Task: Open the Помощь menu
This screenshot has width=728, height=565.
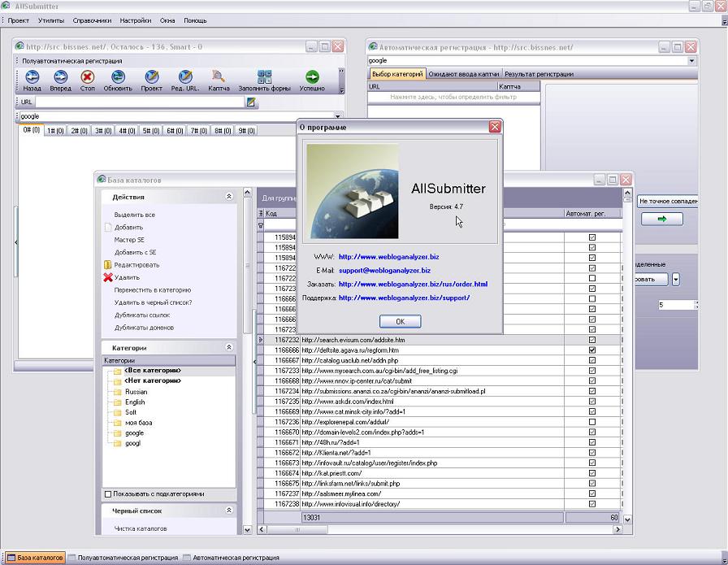Action: click(x=195, y=20)
